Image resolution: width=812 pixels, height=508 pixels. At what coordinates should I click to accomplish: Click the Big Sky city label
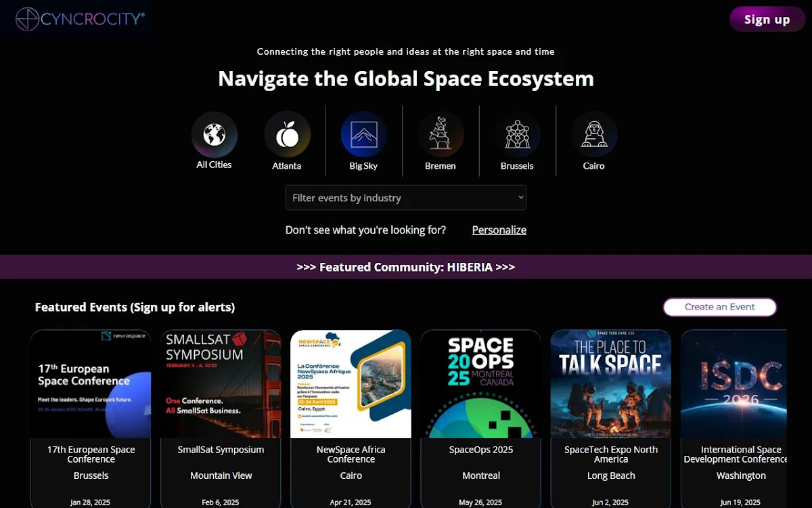coord(364,166)
